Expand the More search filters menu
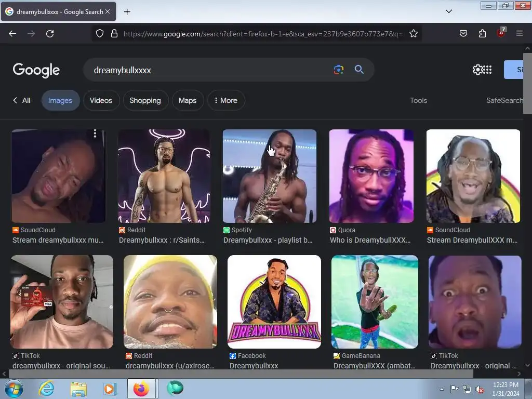Screen dimensions: 532x399 (x=226, y=100)
